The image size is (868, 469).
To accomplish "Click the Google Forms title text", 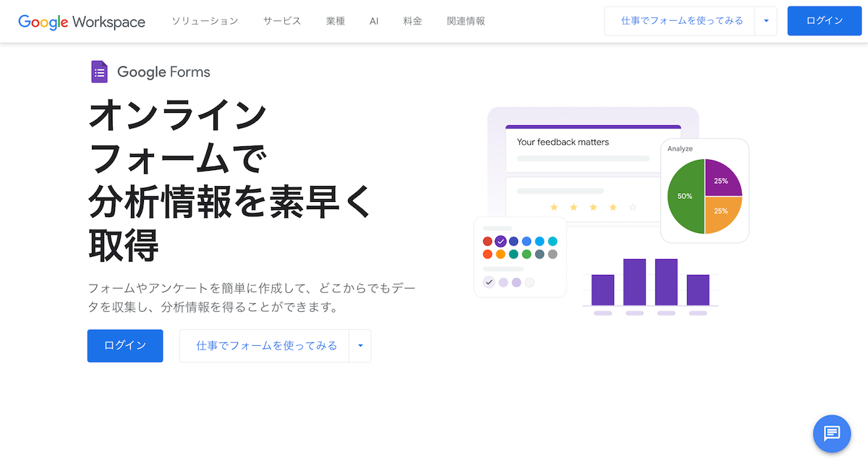I will (163, 72).
